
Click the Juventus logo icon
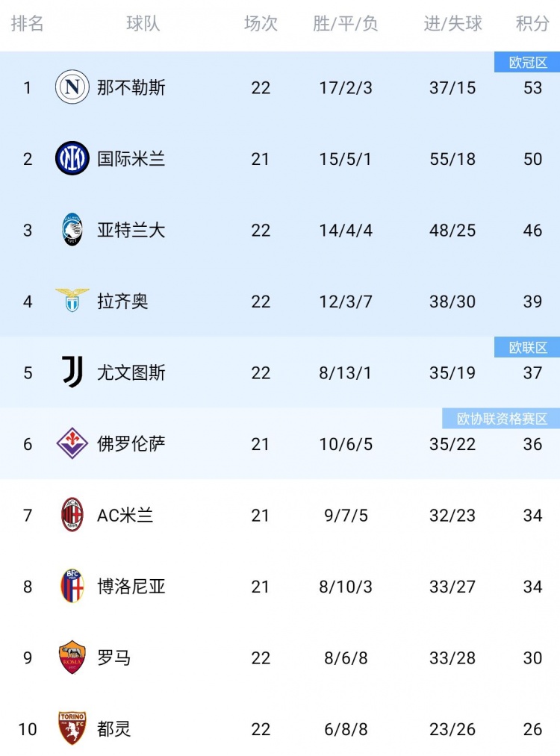coord(72,372)
